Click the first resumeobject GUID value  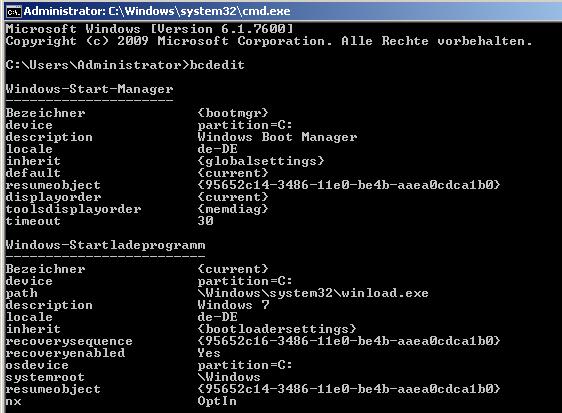348,185
